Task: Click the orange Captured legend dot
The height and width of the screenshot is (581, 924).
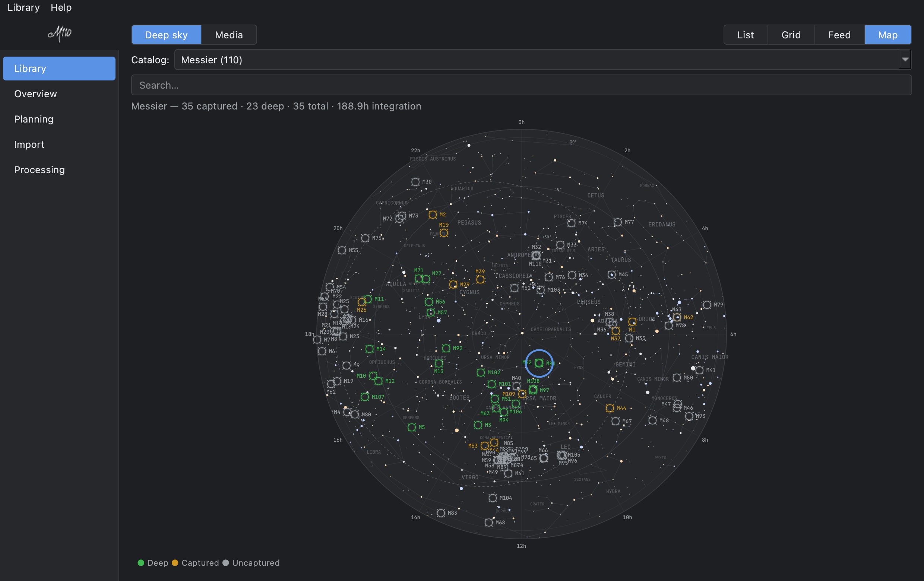Action: point(175,563)
